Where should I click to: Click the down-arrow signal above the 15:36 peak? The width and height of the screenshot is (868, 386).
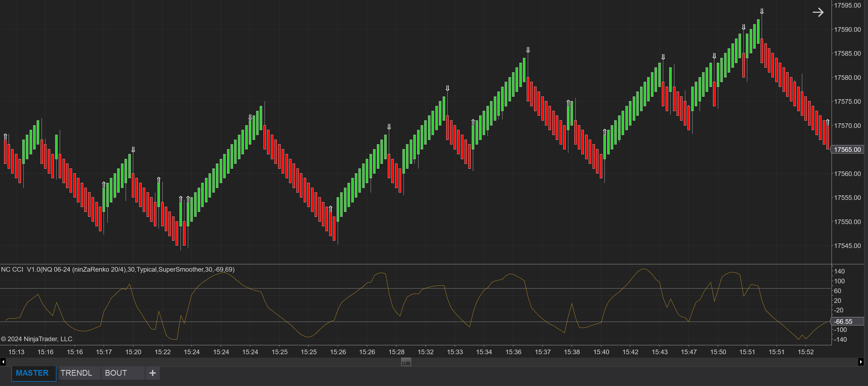pos(528,50)
